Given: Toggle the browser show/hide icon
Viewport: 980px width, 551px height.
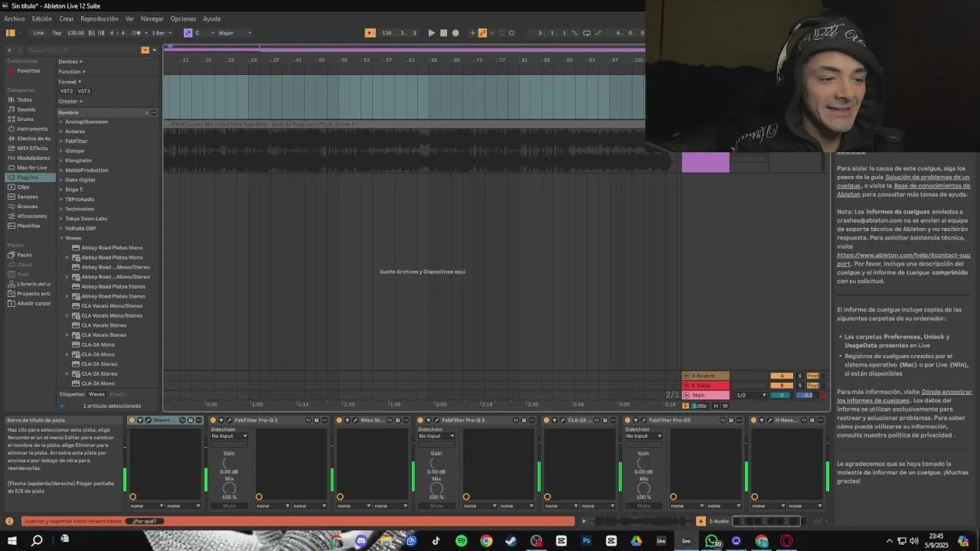Looking at the screenshot, I should (11, 33).
